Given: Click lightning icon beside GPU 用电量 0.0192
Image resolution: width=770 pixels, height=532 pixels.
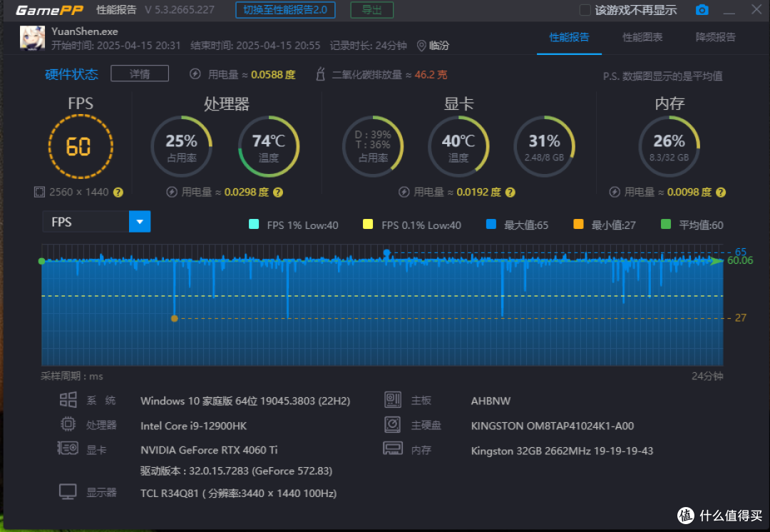Looking at the screenshot, I should (404, 192).
